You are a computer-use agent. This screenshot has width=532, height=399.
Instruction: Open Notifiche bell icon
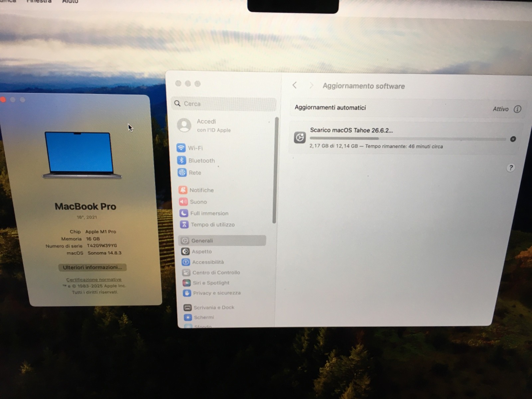[x=183, y=190]
